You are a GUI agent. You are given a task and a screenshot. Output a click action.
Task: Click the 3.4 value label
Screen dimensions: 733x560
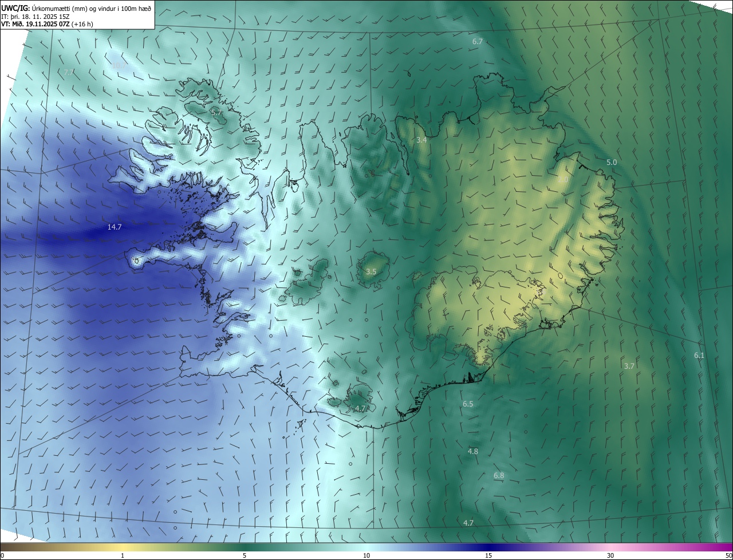click(421, 140)
